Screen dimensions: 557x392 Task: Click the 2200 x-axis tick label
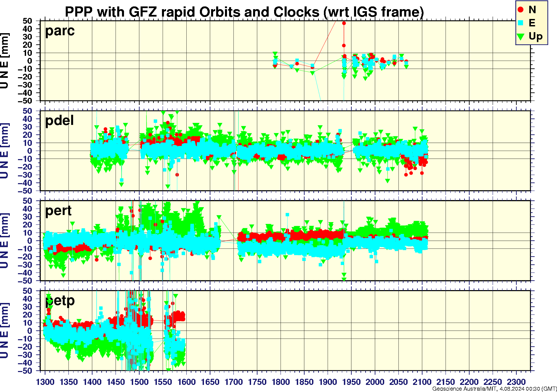click(469, 382)
